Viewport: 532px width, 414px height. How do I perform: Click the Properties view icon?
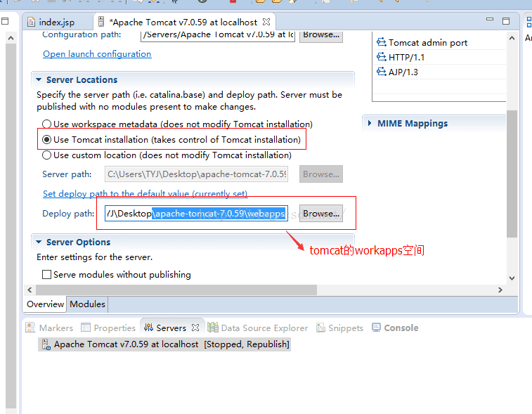[86, 328]
